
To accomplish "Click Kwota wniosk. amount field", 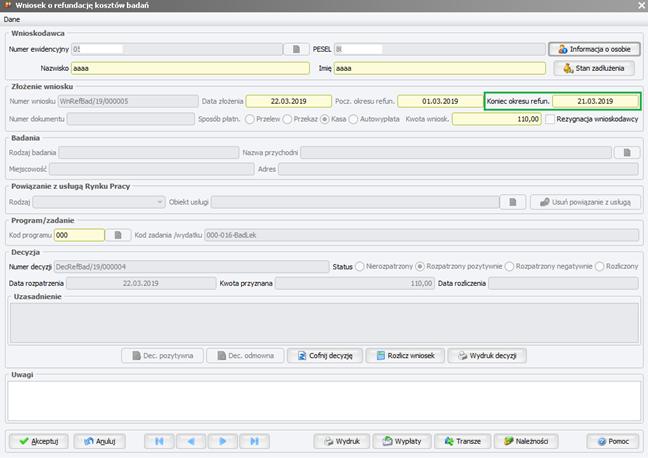I will click(x=497, y=119).
